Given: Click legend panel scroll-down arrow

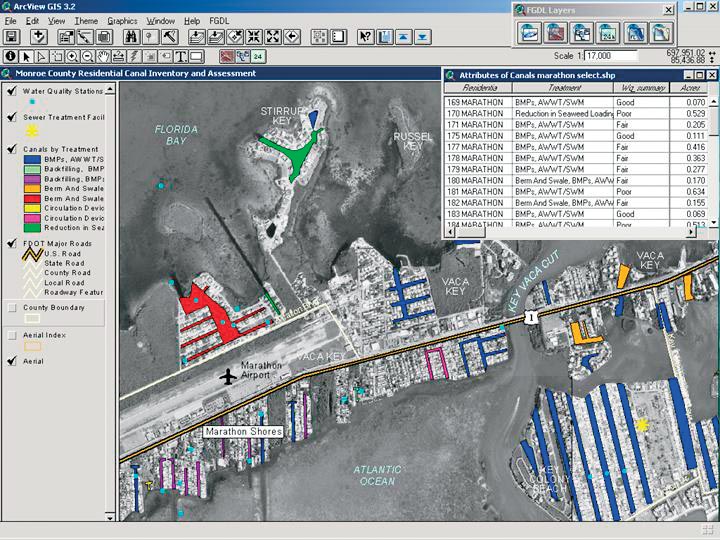Looking at the screenshot, I should (110, 517).
